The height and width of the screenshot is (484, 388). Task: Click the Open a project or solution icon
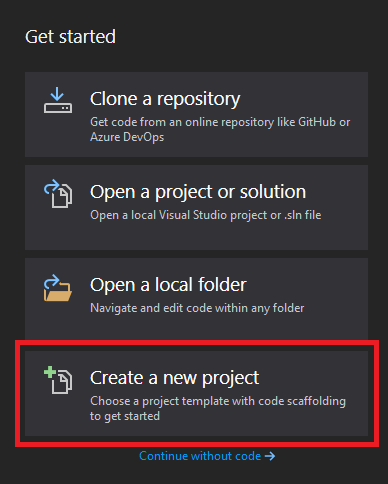pos(58,194)
